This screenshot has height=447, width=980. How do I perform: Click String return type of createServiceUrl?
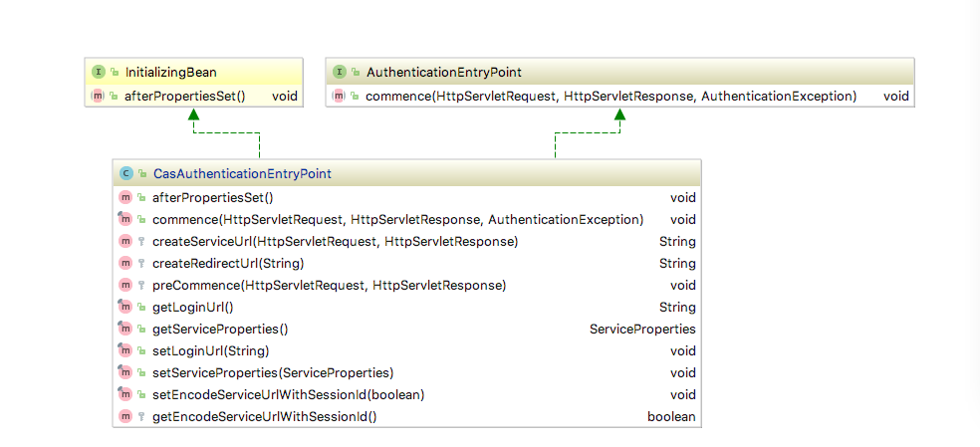677,242
